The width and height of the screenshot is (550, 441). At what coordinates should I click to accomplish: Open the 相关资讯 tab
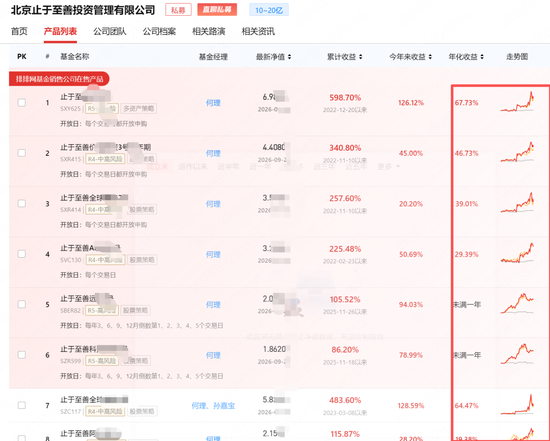(258, 32)
